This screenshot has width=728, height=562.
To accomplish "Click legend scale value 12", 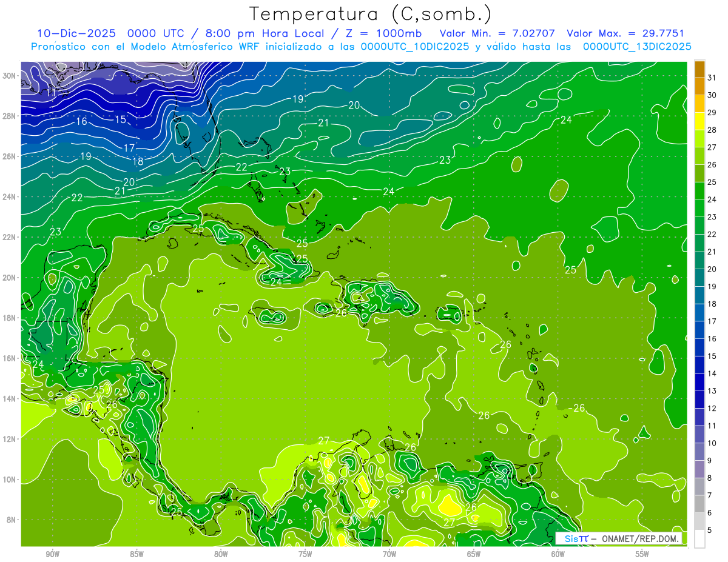I will [712, 409].
